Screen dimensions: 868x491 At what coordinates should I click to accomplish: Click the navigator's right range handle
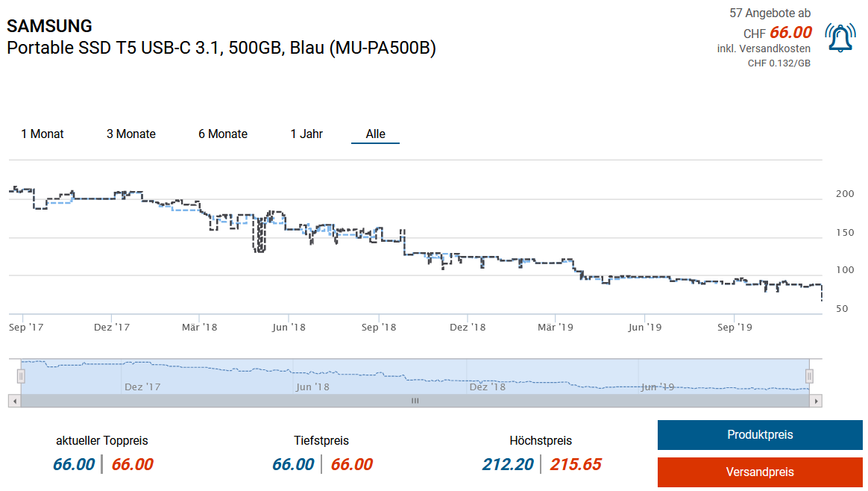tap(809, 376)
